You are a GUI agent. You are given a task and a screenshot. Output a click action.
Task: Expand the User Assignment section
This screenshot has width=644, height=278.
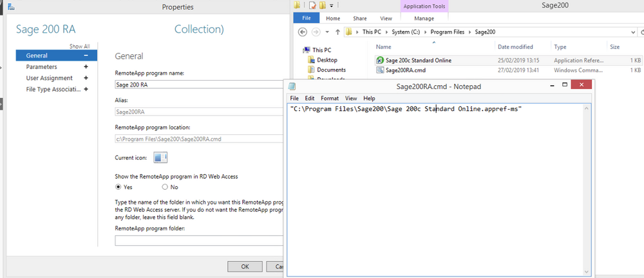86,78
